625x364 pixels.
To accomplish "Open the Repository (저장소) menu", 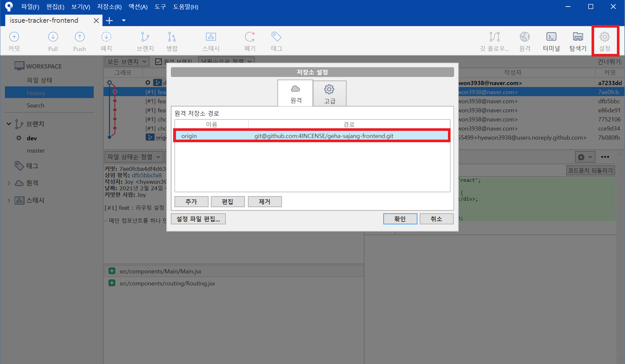I will pyautogui.click(x=109, y=7).
